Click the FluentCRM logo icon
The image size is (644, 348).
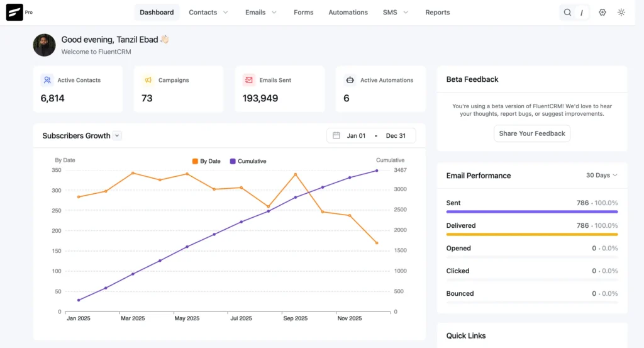point(14,13)
